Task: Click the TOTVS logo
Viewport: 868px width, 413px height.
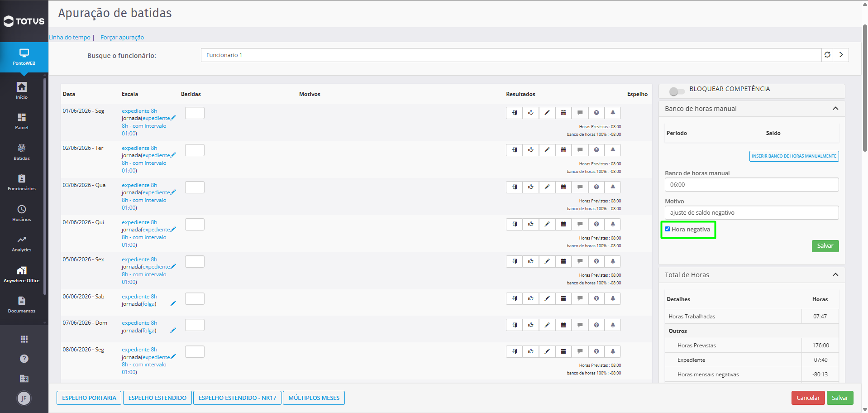Action: click(24, 21)
